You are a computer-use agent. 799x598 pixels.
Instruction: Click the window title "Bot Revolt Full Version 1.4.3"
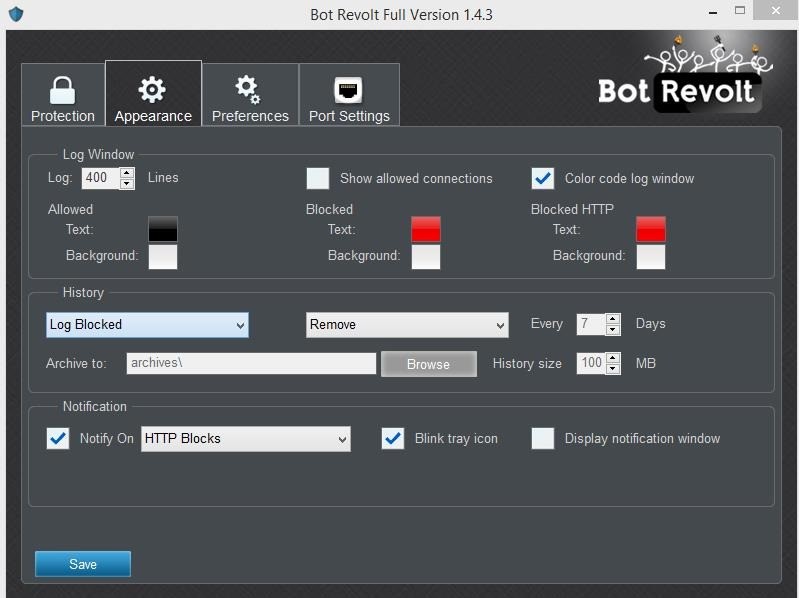[x=402, y=15]
